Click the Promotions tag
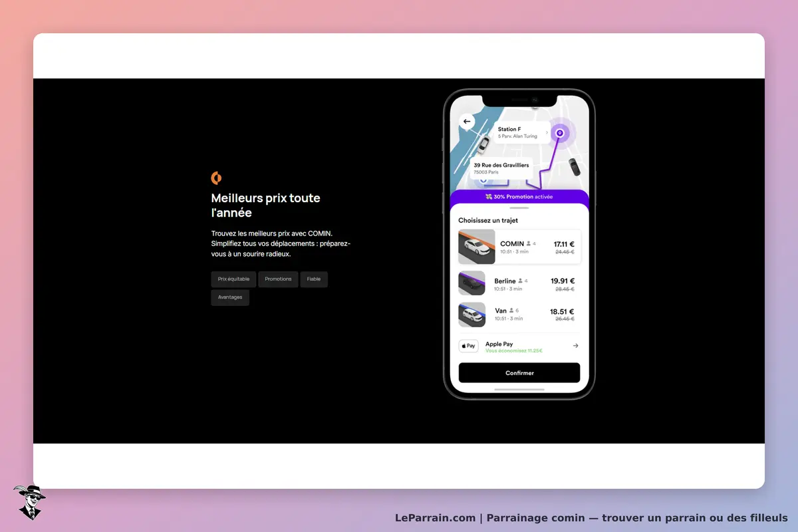The width and height of the screenshot is (798, 532). 278,279
